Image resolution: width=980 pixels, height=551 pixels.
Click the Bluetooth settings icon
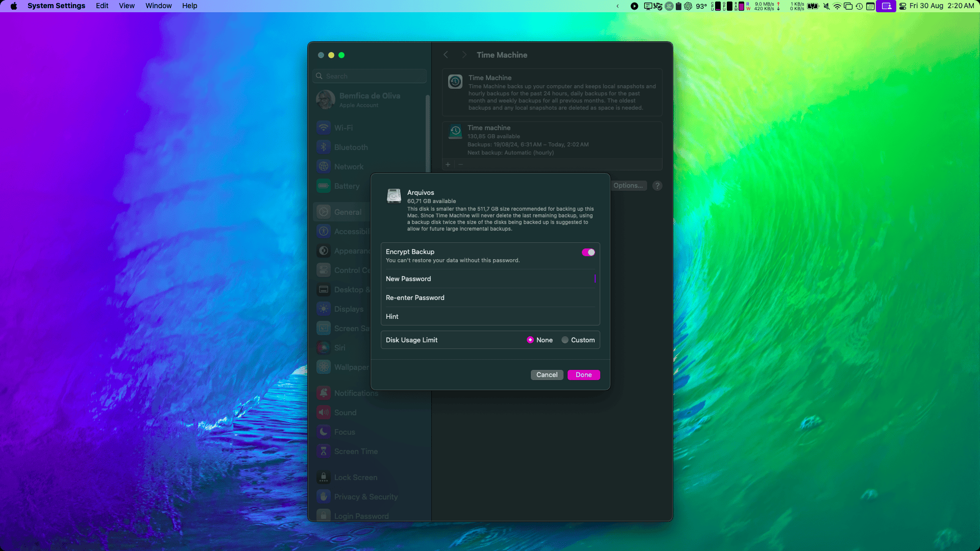[324, 146]
